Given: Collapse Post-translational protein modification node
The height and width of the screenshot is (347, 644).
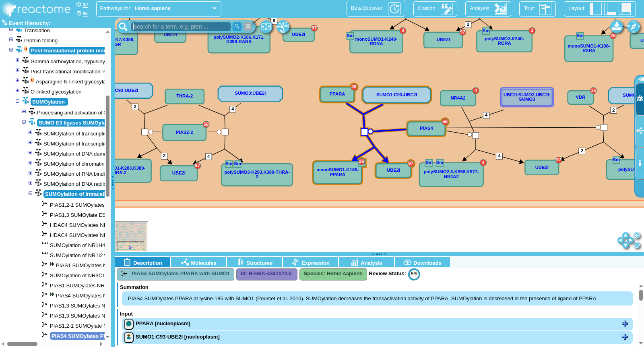Looking at the screenshot, I should pos(11,50).
